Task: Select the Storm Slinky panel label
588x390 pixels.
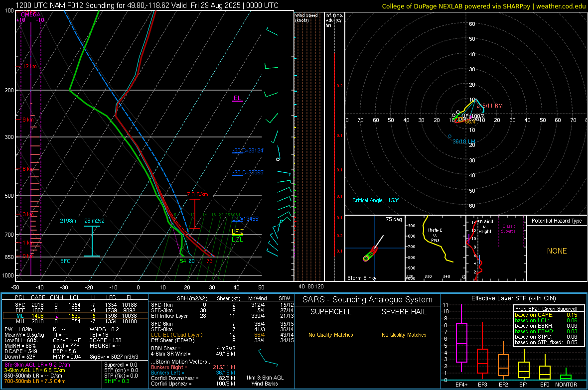Action: click(x=361, y=278)
